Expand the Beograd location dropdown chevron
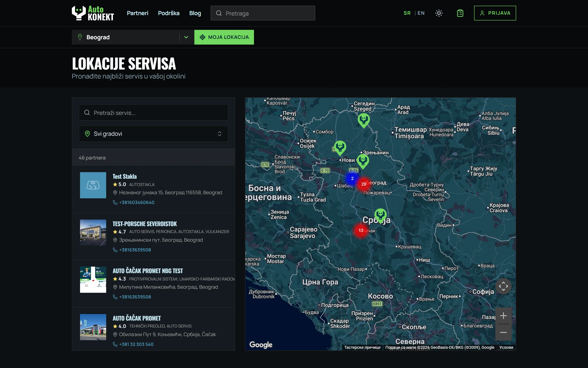 [186, 37]
